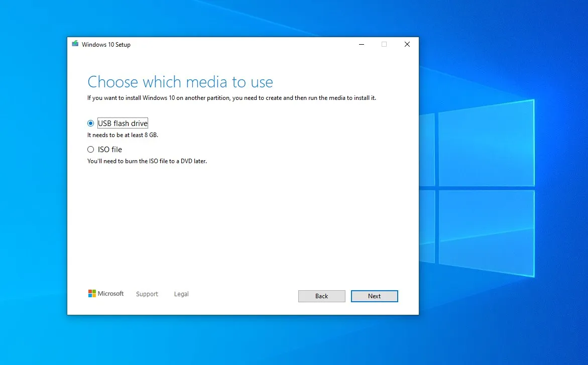The image size is (588, 365).
Task: Minimize the Windows 10 Setup window
Action: tap(362, 44)
